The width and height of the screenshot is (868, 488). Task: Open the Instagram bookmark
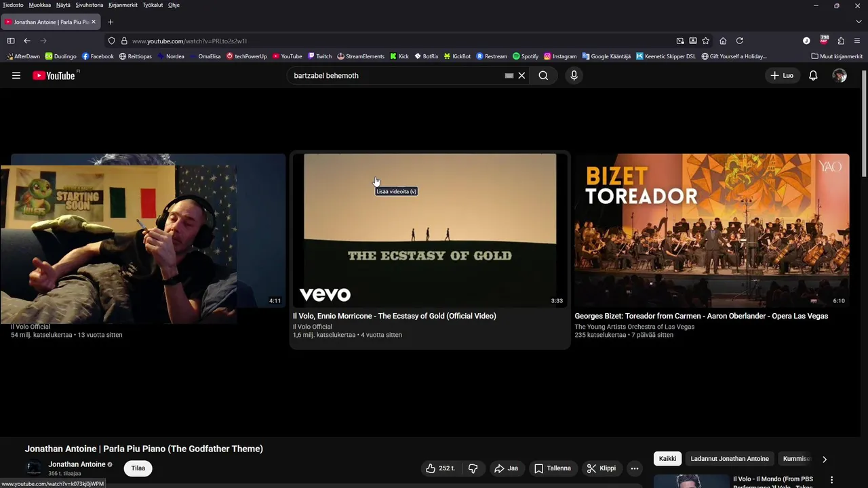(560, 56)
